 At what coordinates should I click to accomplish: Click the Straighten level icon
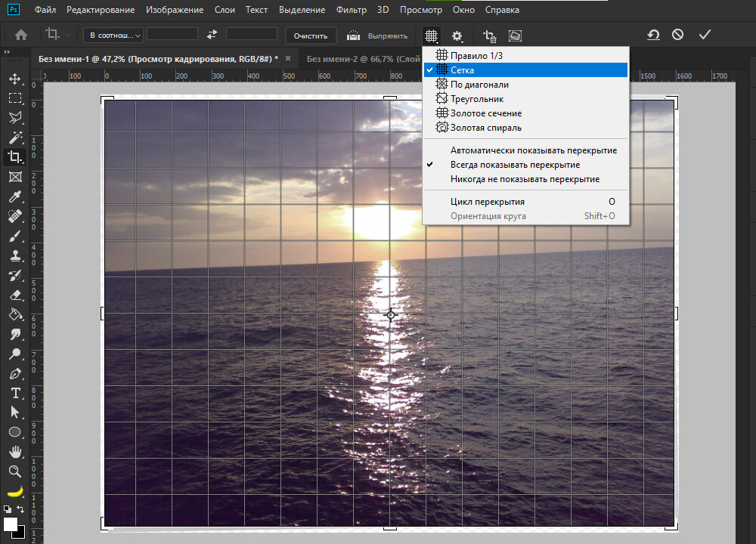[354, 36]
